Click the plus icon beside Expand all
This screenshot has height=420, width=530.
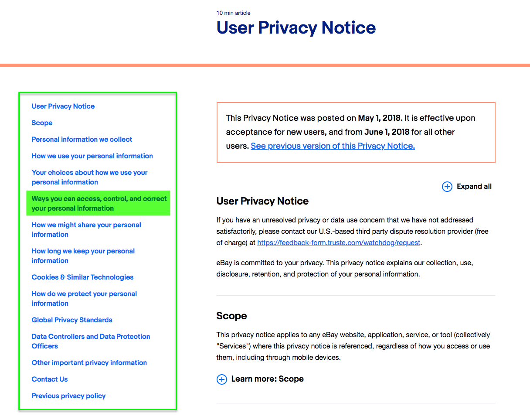[447, 187]
